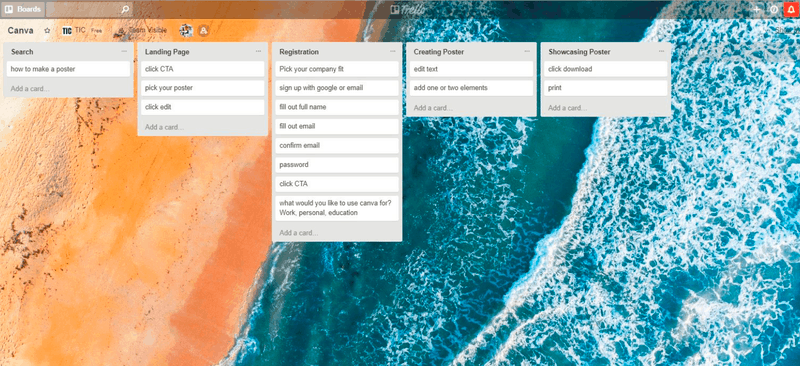The image size is (800, 366).
Task: Change the Team Visible visibility setting
Action: (x=142, y=31)
